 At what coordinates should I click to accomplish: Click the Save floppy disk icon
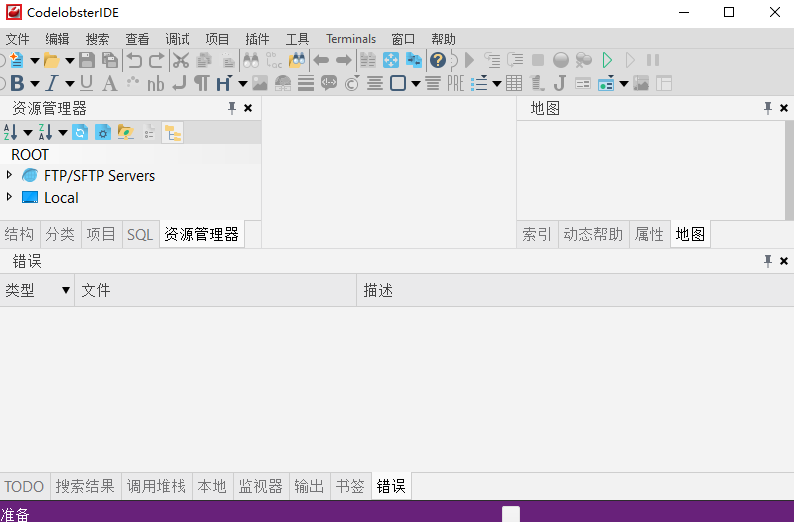coord(87,60)
